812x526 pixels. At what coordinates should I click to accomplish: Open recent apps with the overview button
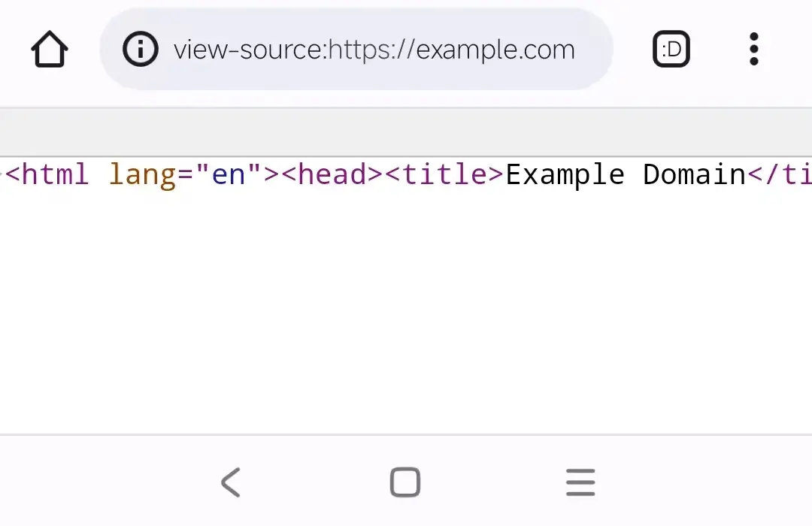(x=580, y=482)
